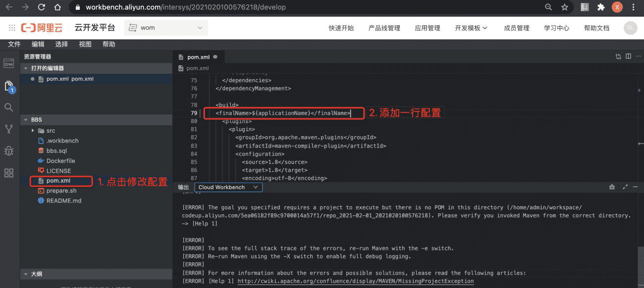Click the <build> line in editor
644x288 pixels.
click(227, 105)
